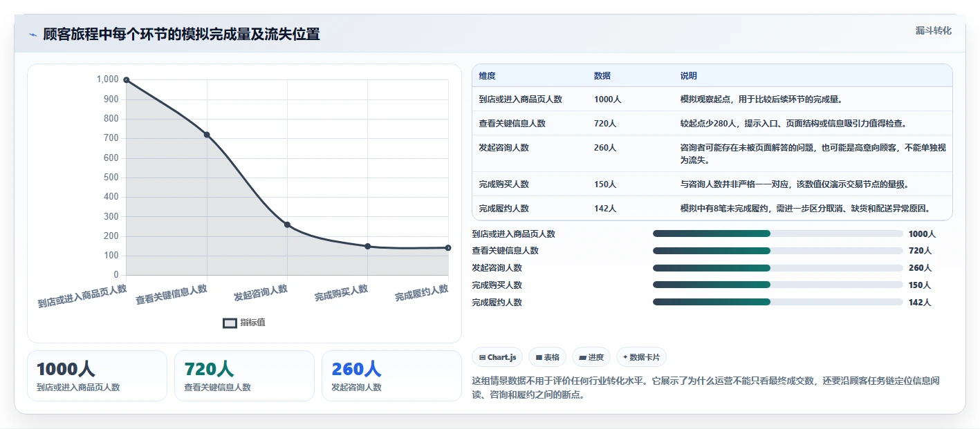980x429 pixels.
Task: Click the 260人 value in table
Action: click(x=605, y=148)
